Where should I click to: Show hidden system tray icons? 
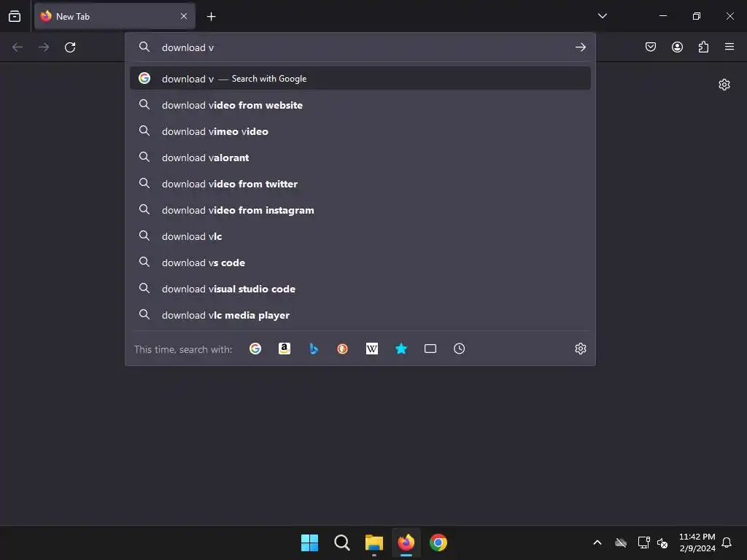597,542
